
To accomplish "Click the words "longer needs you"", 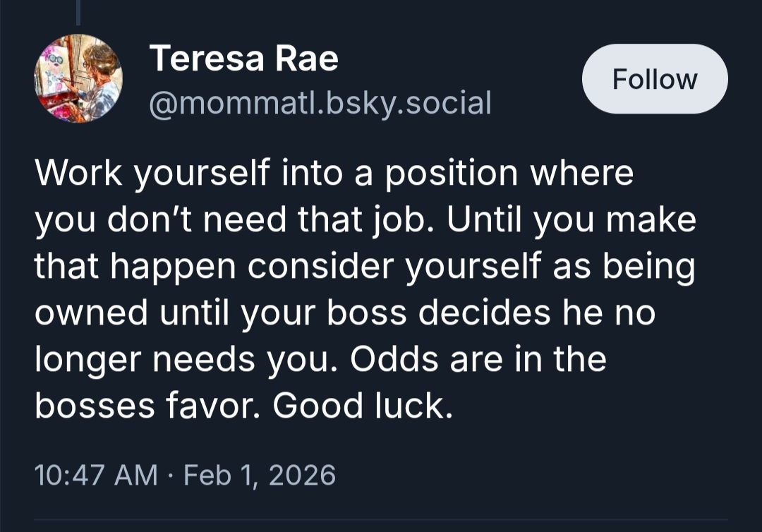I will 182,359.
